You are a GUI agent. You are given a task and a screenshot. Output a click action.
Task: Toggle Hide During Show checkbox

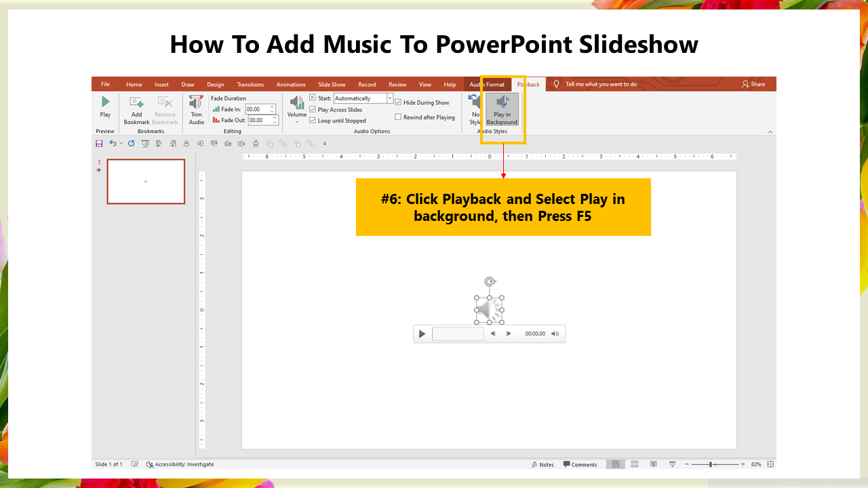pyautogui.click(x=398, y=102)
